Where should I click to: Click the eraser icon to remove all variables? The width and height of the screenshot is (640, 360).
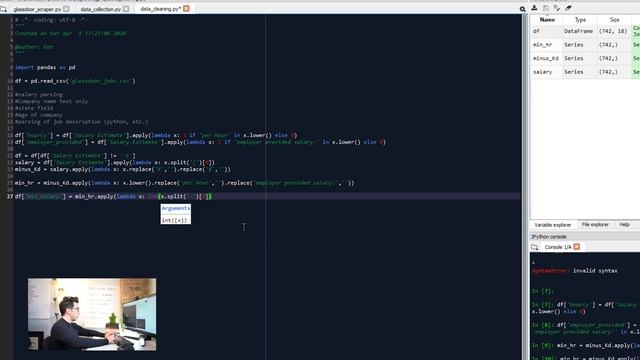(x=568, y=8)
